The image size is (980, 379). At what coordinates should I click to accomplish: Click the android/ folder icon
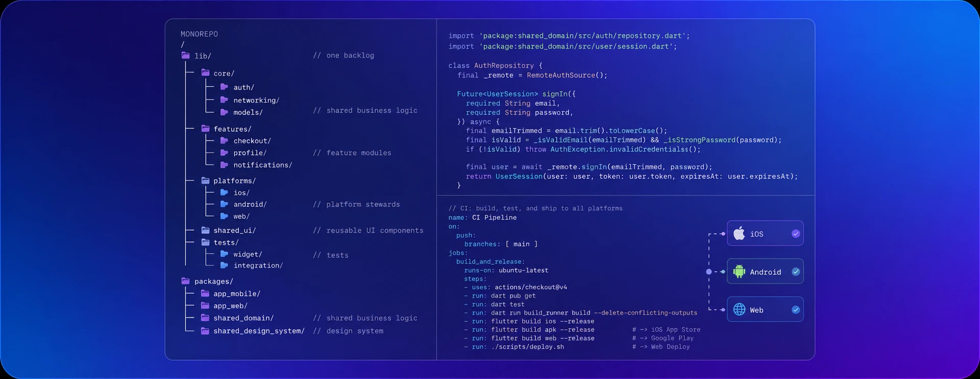pos(224,204)
